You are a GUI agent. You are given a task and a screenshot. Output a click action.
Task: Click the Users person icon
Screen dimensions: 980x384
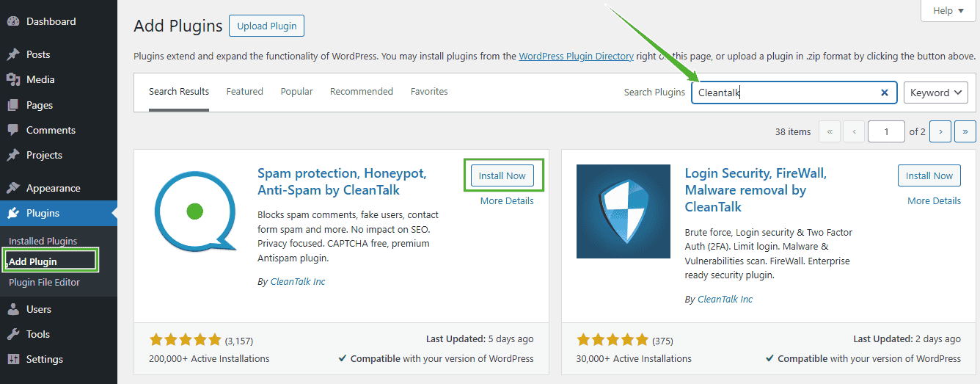pyautogui.click(x=12, y=309)
